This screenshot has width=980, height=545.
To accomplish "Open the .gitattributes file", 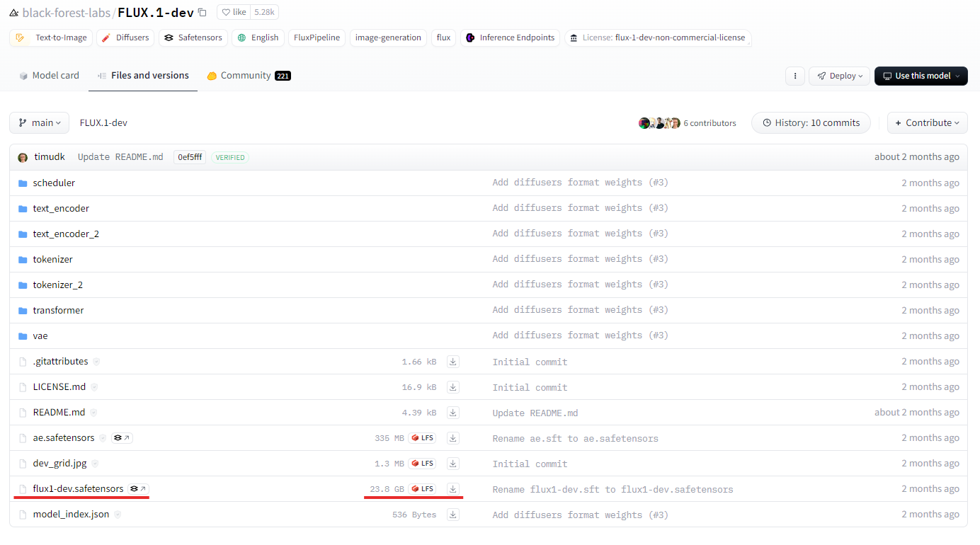I will (60, 361).
